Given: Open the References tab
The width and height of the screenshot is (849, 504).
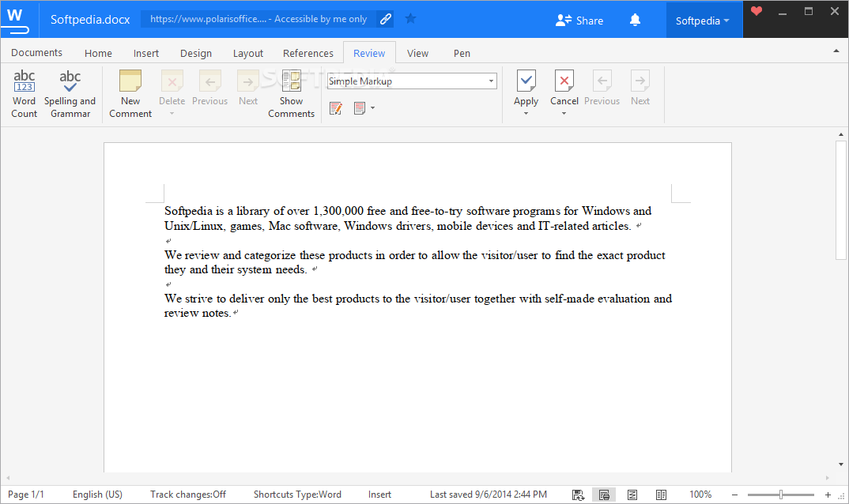Looking at the screenshot, I should (x=308, y=53).
